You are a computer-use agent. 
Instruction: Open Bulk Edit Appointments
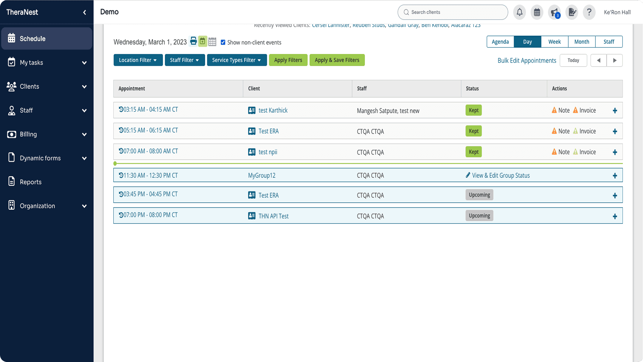(x=527, y=60)
